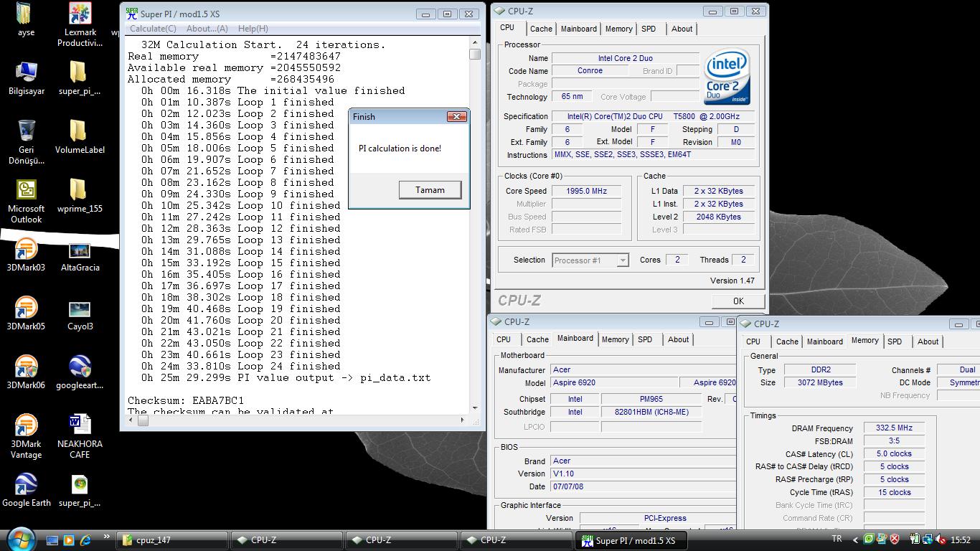Launch the 3DMark06 desktop shortcut
This screenshot has height=551, width=980.
pyautogui.click(x=27, y=372)
